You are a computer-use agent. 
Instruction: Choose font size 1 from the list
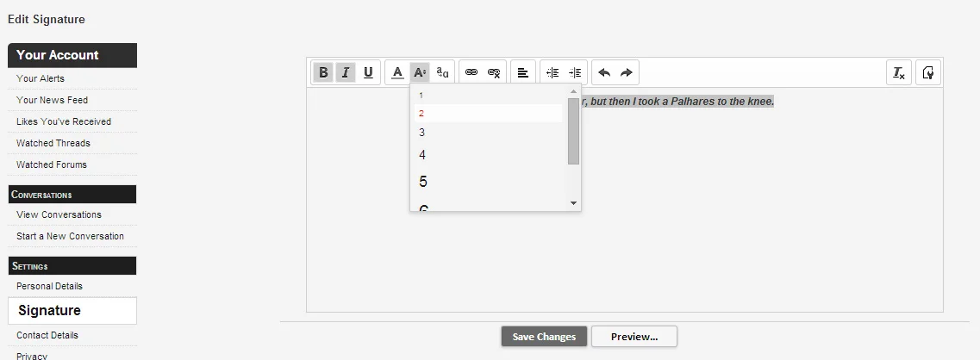488,95
